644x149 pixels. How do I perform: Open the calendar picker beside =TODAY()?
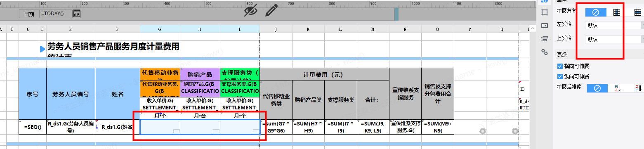click(77, 14)
